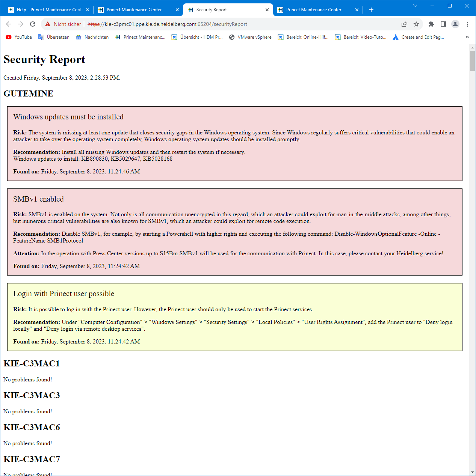476x476 pixels.
Task: Open the browser side panel icon
Action: tap(443, 24)
